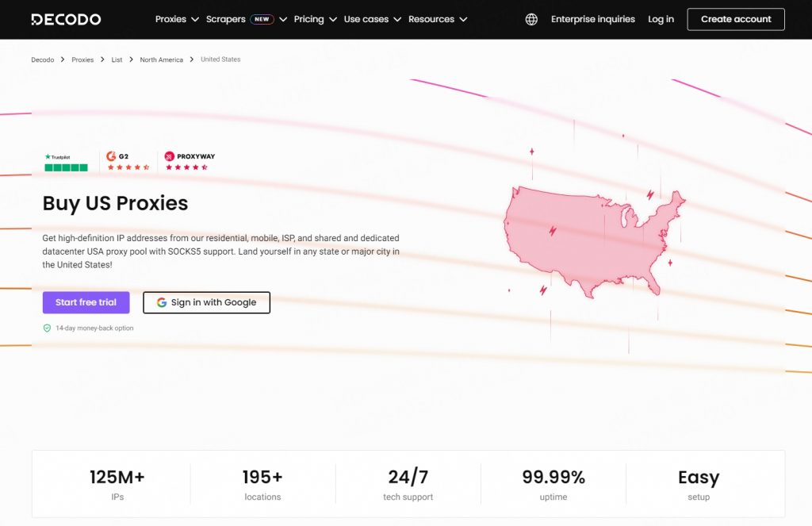Image resolution: width=812 pixels, height=526 pixels.
Task: Expand the Use cases menu chevron
Action: [x=397, y=20]
